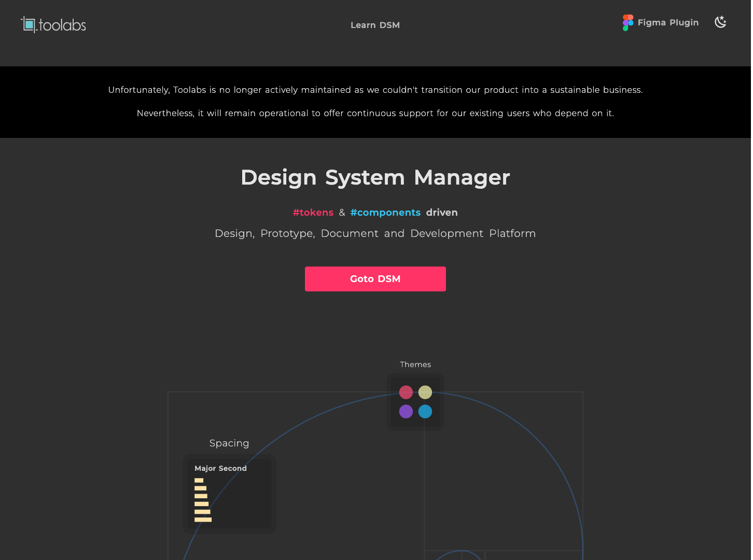Open the Major Second spacing card
This screenshot has width=753, height=560.
[229, 494]
